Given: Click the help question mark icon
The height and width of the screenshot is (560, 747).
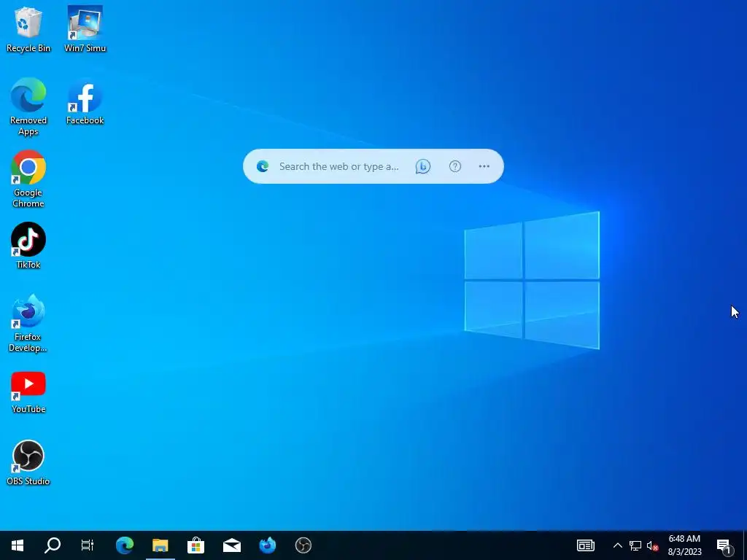Looking at the screenshot, I should pyautogui.click(x=455, y=166).
